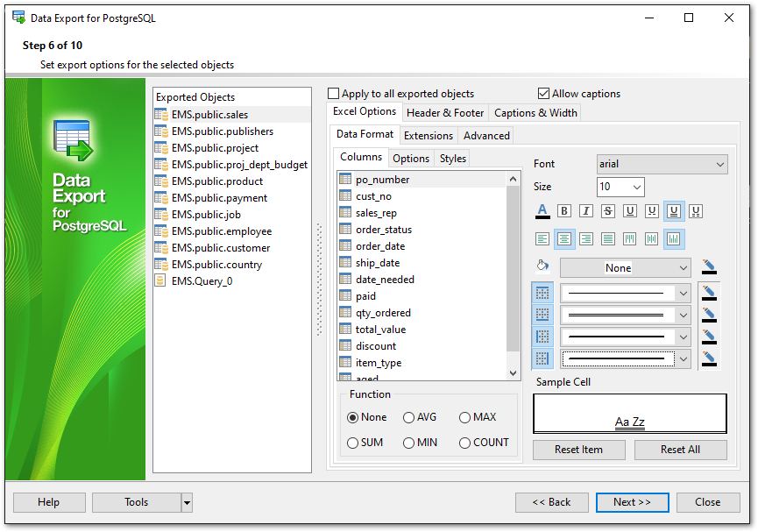Screen dimensions: 758x532
Task: Select the None function radio button
Action: click(352, 417)
